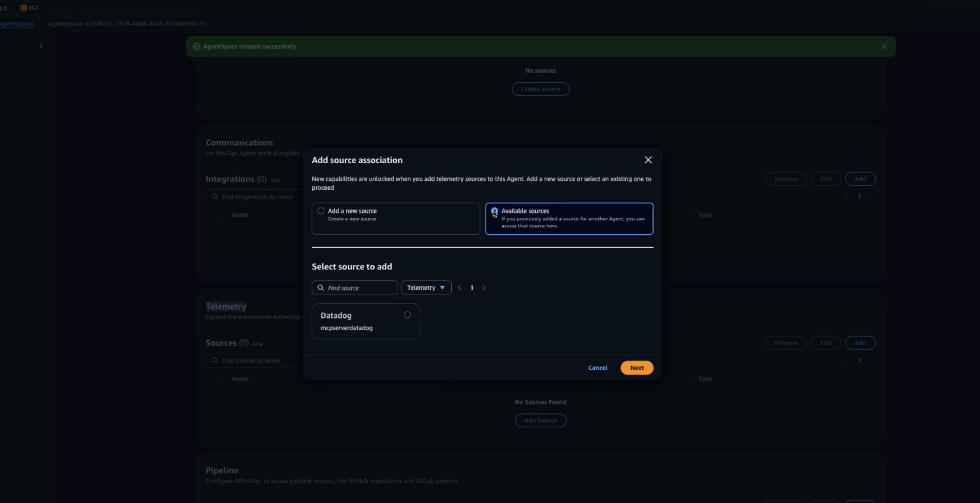The image size is (980, 503).
Task: Navigate using the AgentSpaces breadcrumb link
Action: point(16,23)
